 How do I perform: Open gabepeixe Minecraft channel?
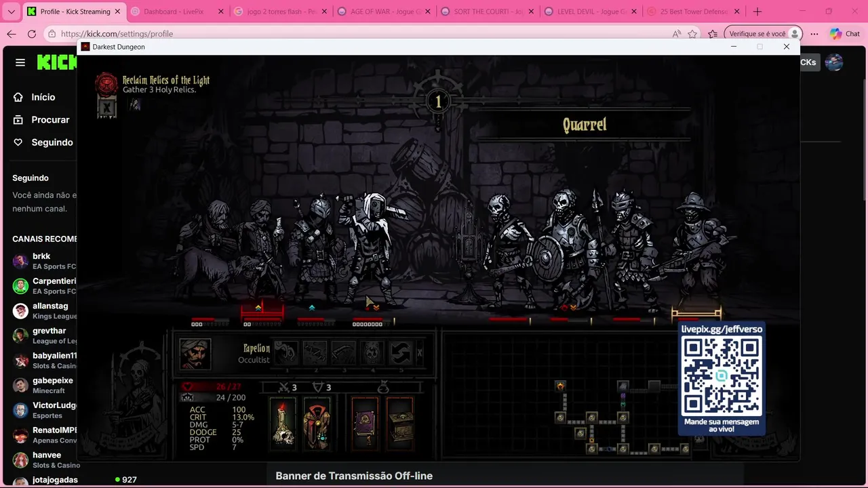click(43, 385)
